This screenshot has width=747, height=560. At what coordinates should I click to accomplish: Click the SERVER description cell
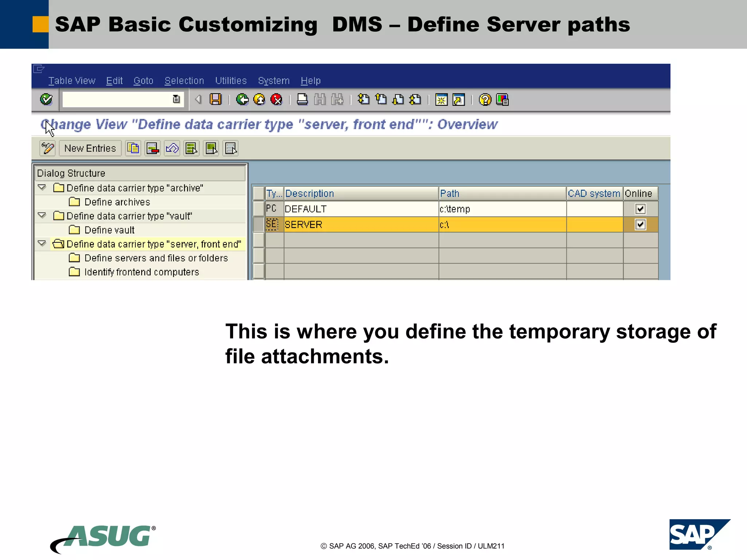point(361,225)
